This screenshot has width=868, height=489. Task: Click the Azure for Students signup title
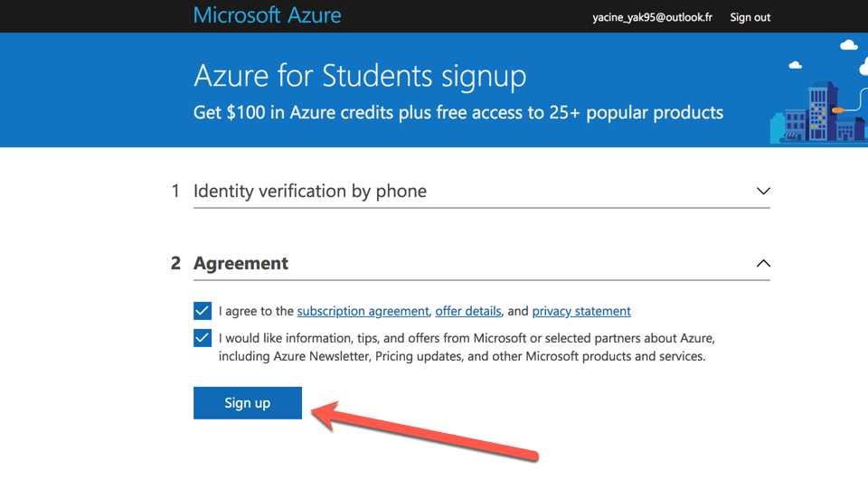(360, 75)
